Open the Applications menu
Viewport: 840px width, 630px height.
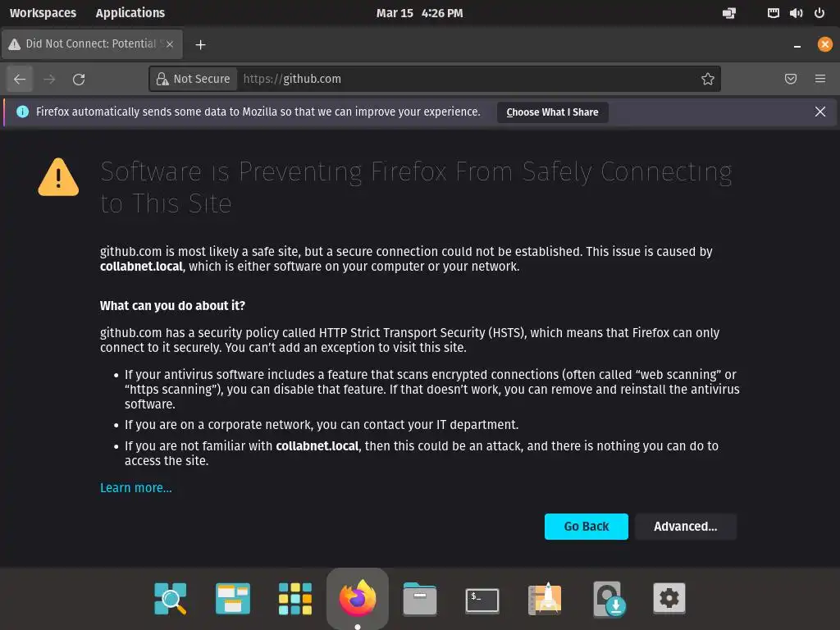130,13
